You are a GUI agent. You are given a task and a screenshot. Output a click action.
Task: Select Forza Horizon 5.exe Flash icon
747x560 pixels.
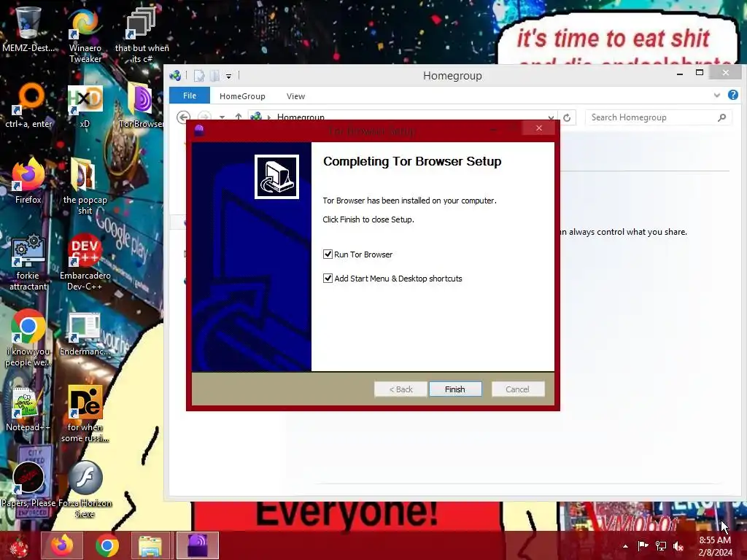tap(85, 489)
